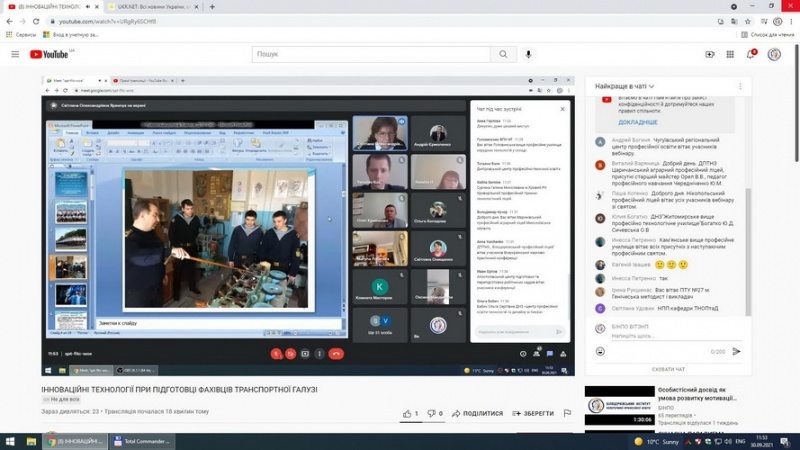The width and height of the screenshot is (800, 450).
Task: Open a new browser tab
Action: tap(212, 6)
